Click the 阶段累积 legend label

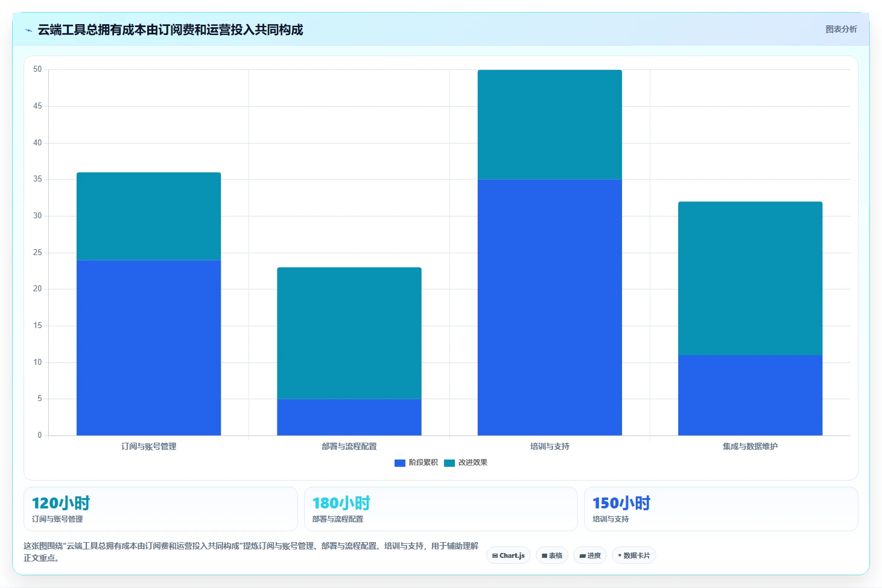point(423,463)
